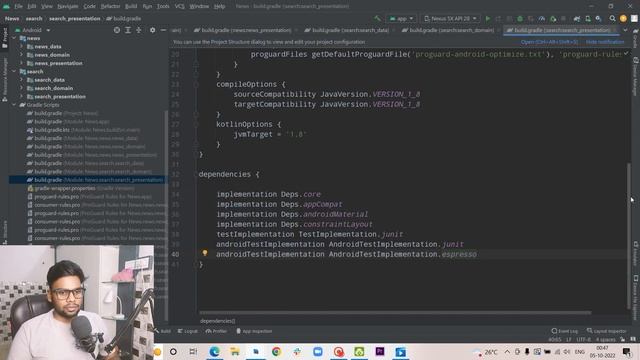Open Premiere Pro from the taskbar
640x360 pixels.
(x=380, y=351)
